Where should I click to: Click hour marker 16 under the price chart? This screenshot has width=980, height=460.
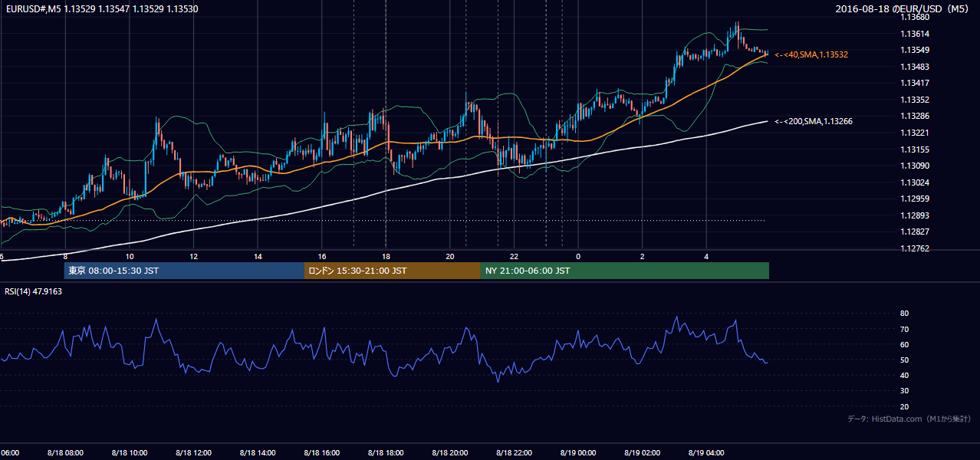tap(322, 256)
